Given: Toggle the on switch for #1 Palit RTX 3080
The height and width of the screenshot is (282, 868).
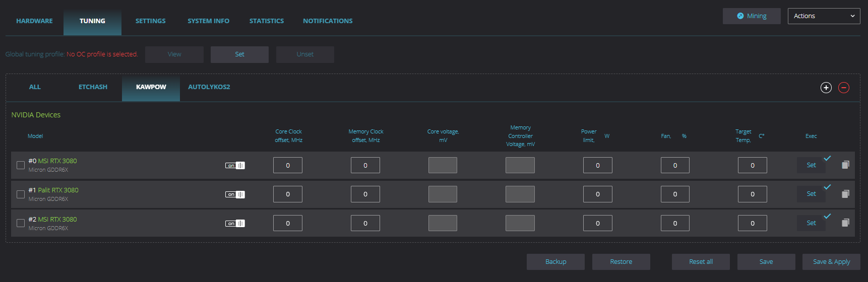Looking at the screenshot, I should click(235, 194).
